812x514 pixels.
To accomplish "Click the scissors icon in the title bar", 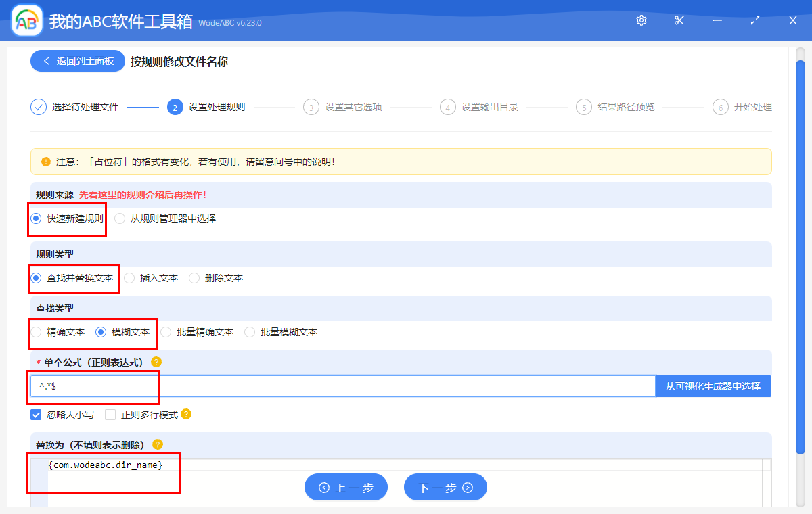I will coord(679,20).
